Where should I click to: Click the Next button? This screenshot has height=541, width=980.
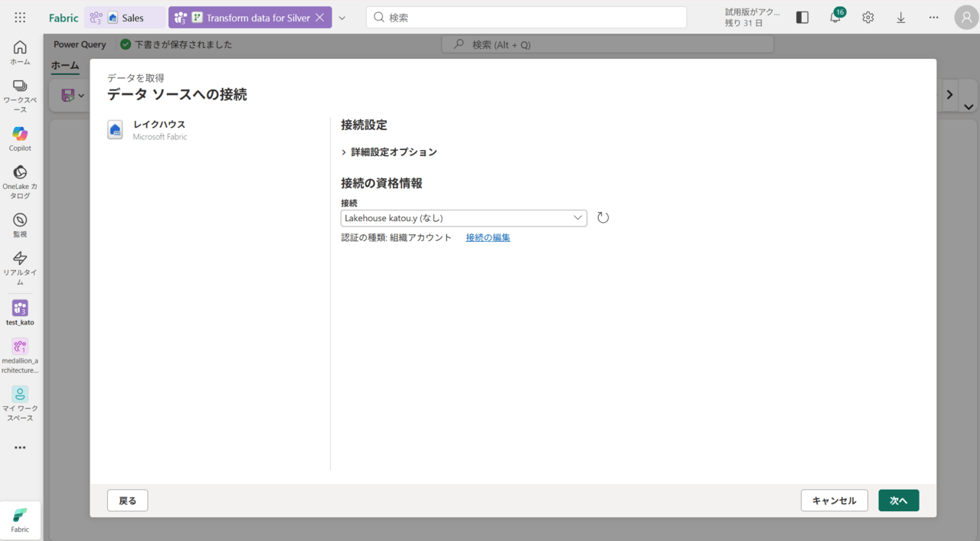[898, 500]
